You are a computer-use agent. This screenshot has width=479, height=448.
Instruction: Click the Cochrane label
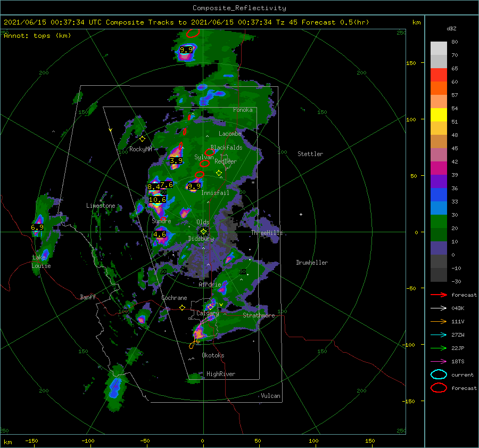[174, 298]
